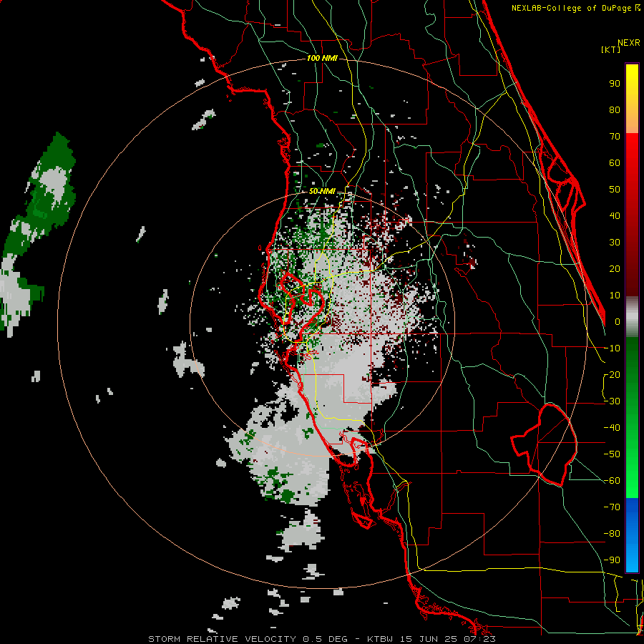Click the positive 10 knots scale label
644x644 pixels.
615,296
